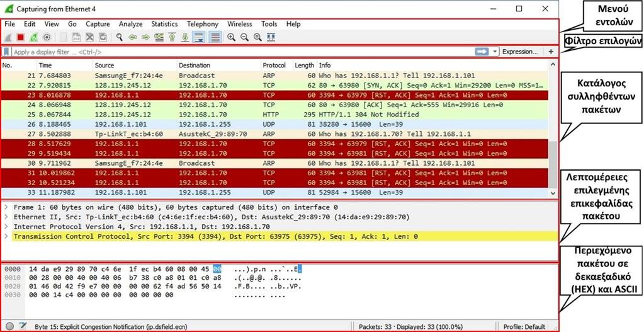The height and width of the screenshot is (332, 644).
Task: Restart the current capture with green fin icon
Action: (33, 37)
